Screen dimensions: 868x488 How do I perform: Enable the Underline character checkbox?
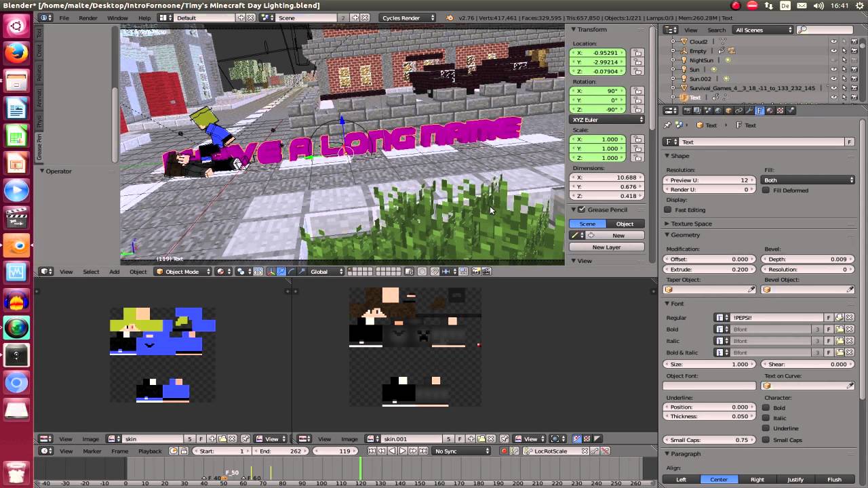pos(766,428)
